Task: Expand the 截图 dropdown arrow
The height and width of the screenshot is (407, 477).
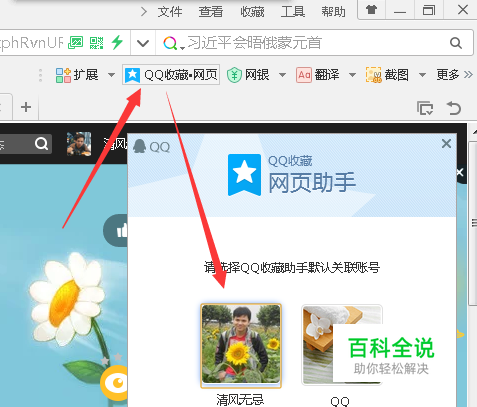Action: click(x=422, y=75)
